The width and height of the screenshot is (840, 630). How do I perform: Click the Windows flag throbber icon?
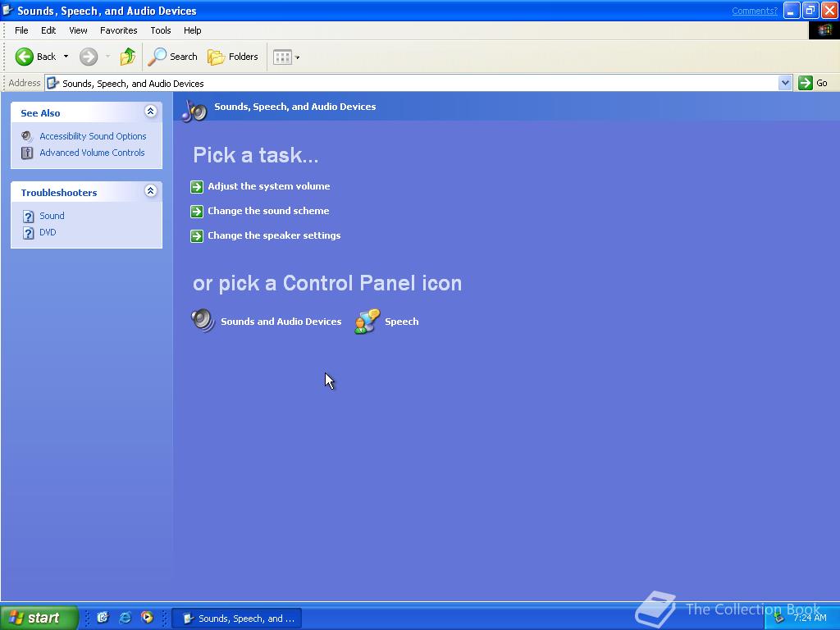click(x=824, y=30)
